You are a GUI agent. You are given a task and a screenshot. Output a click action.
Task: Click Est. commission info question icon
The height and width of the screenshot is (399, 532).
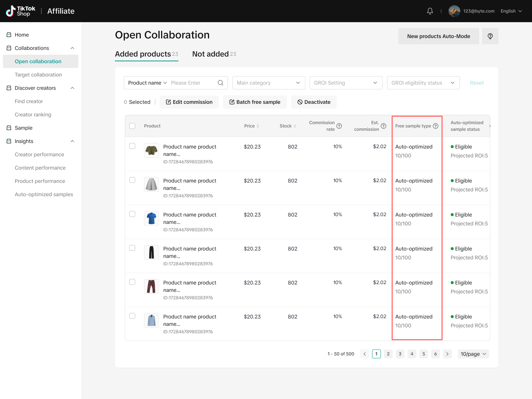pos(383,126)
